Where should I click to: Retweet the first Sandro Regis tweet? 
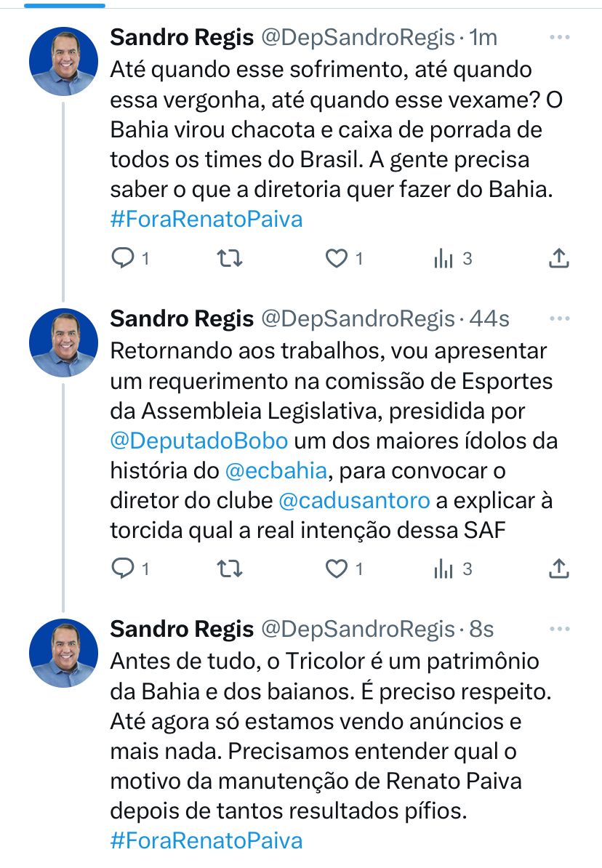tap(230, 258)
